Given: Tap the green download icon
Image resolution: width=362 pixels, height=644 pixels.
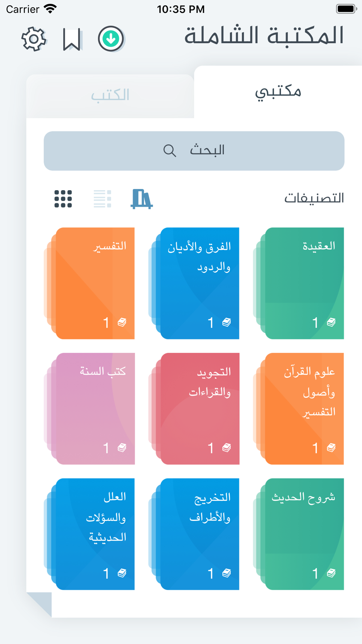Looking at the screenshot, I should click(111, 38).
